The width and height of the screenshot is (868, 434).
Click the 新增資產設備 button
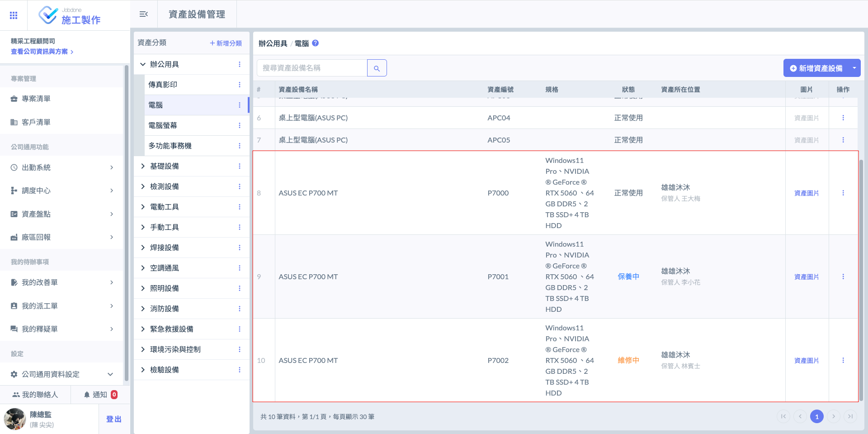pyautogui.click(x=816, y=68)
